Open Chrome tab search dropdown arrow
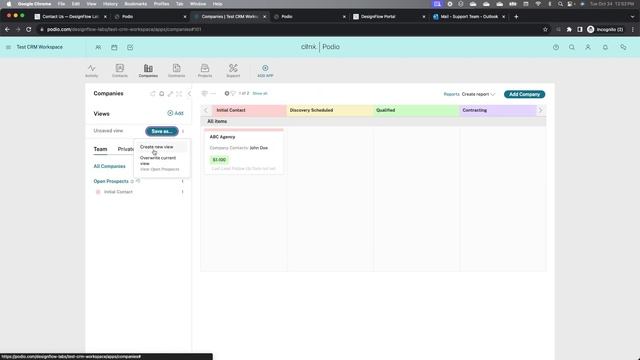 coord(632,17)
